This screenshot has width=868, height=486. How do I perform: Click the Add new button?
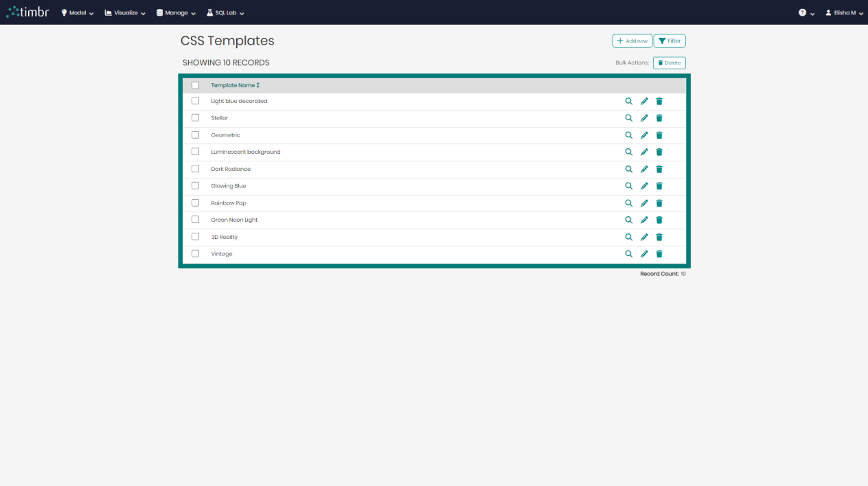632,40
